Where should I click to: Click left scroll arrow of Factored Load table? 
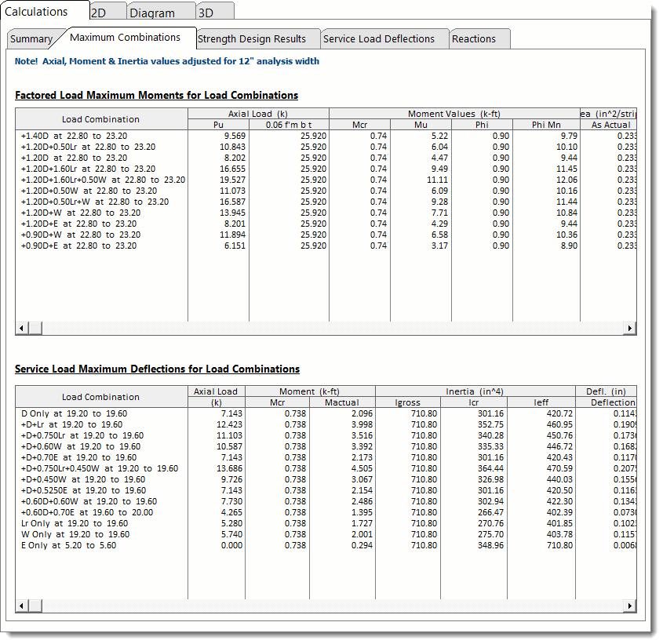(x=21, y=328)
